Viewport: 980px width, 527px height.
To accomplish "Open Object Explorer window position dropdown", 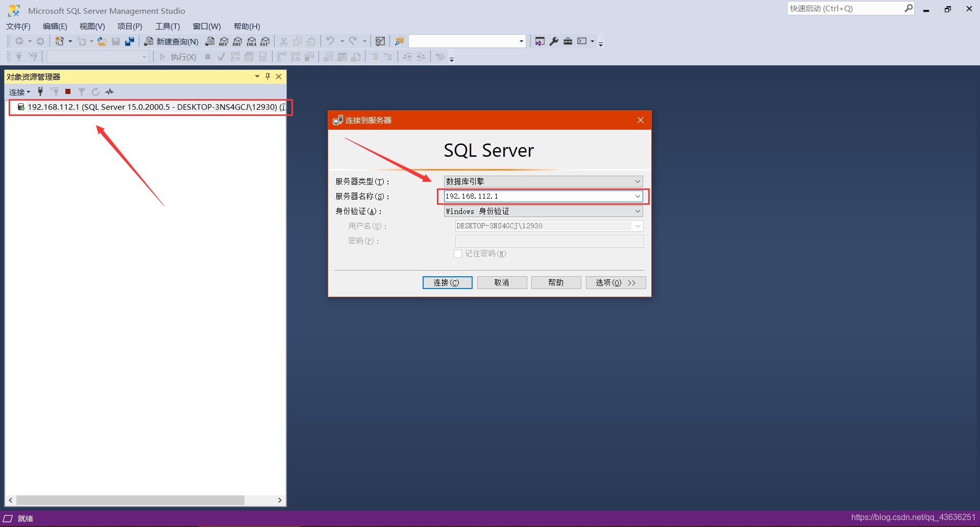I will pyautogui.click(x=257, y=77).
